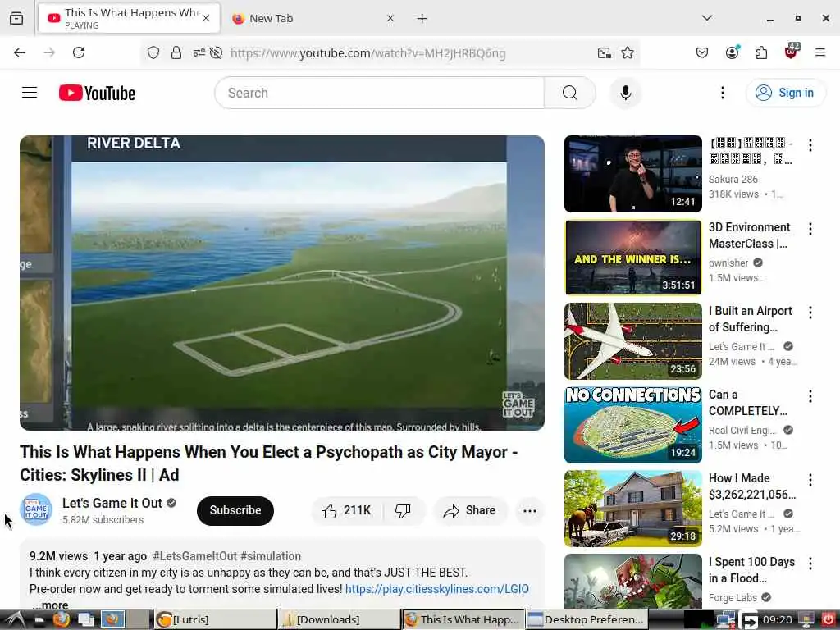840x630 pixels.
Task: Select This Is What Happ... taskbar window
Action: click(x=463, y=620)
